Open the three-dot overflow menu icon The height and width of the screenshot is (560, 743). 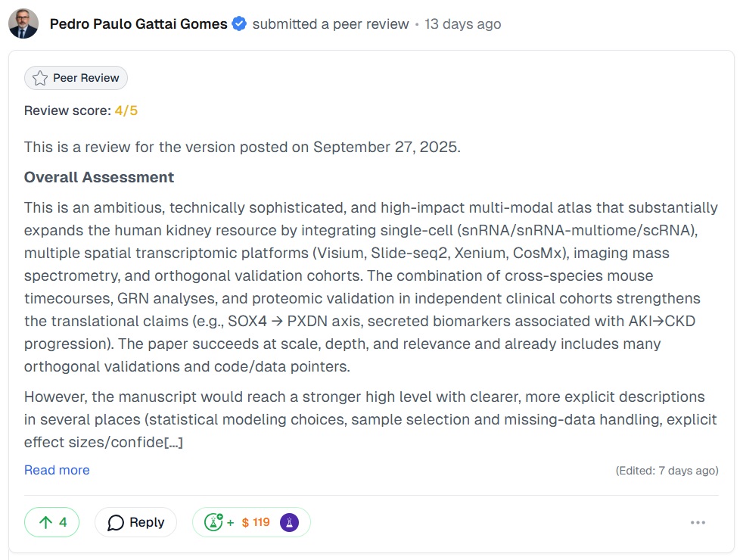point(697,521)
